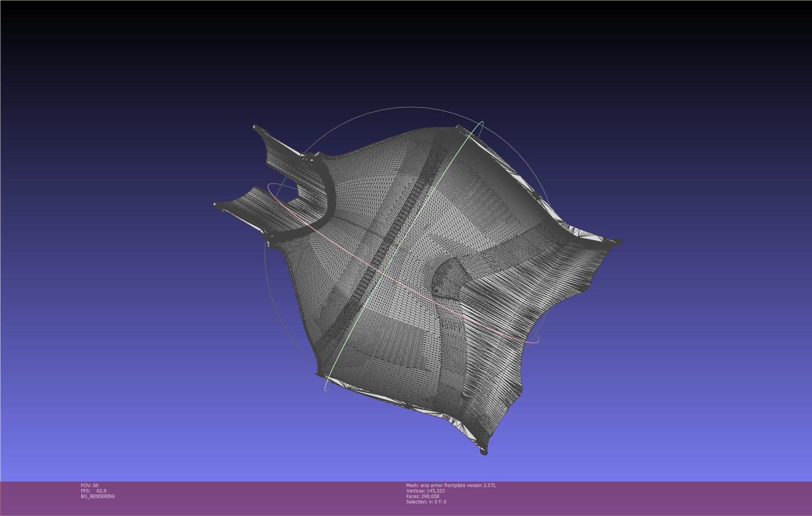Click the Vertices: 145,323 count
The height and width of the screenshot is (516, 812).
[x=425, y=491]
